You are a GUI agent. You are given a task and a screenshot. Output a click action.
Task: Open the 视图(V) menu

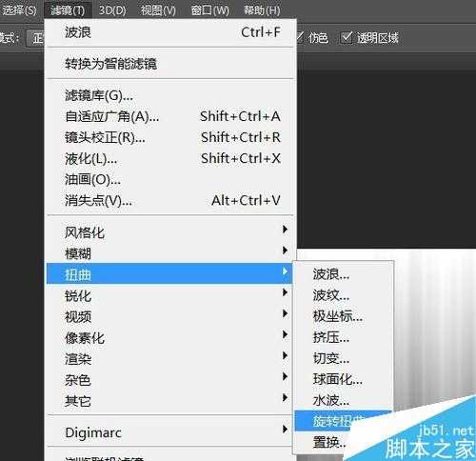coord(158,10)
